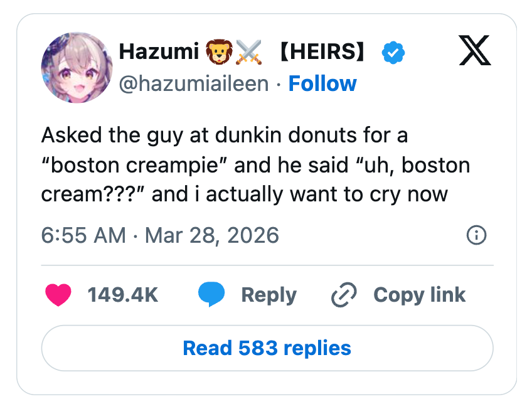
Task: Click the Reply text label
Action: pyautogui.click(x=267, y=294)
